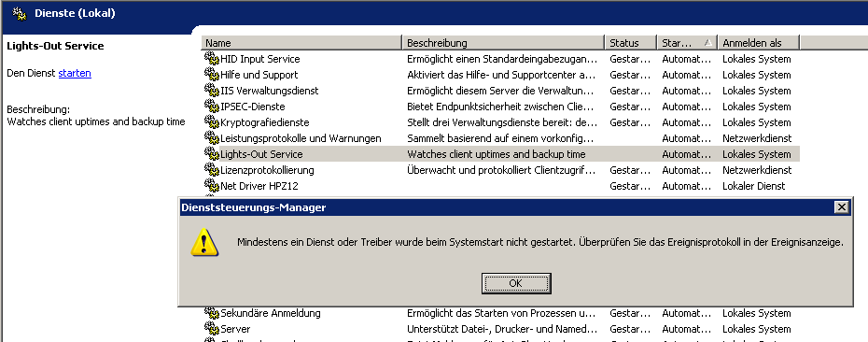Click description 'Bietet Endpunktsicherheit zwischen Clie...'
The height and width of the screenshot is (342, 868).
(500, 107)
